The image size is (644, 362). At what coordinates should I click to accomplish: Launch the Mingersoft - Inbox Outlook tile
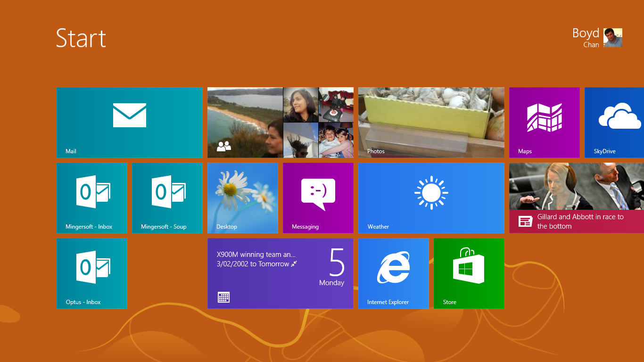click(x=92, y=198)
